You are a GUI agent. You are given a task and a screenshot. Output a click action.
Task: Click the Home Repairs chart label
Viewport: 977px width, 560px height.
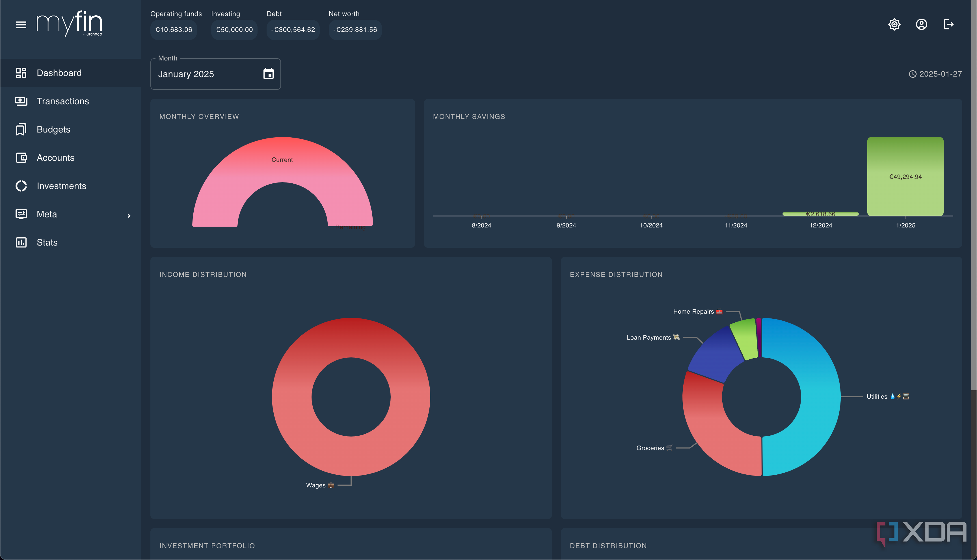tap(698, 312)
